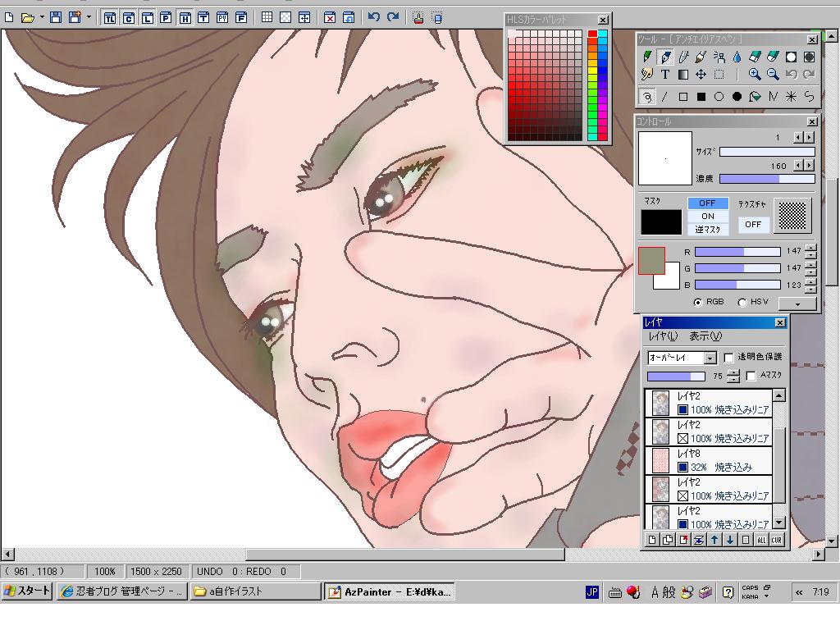
Task: Click the zoom in magnifier tool
Action: [755, 75]
